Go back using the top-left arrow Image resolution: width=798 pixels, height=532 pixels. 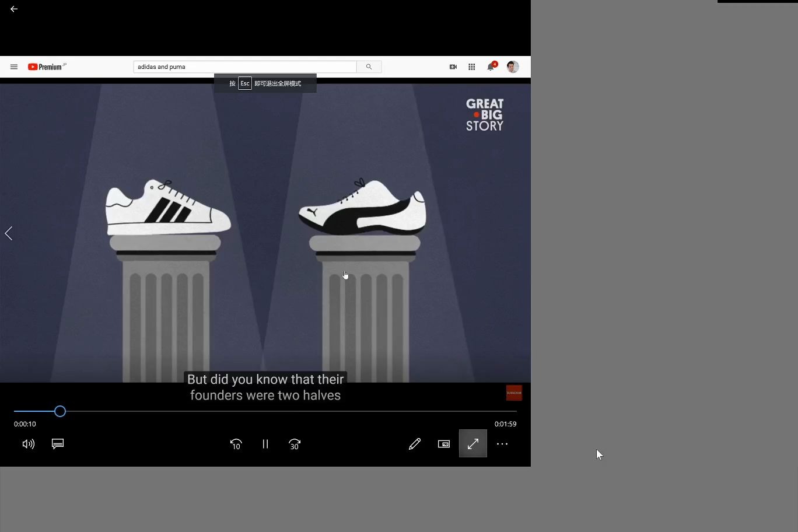click(x=14, y=9)
